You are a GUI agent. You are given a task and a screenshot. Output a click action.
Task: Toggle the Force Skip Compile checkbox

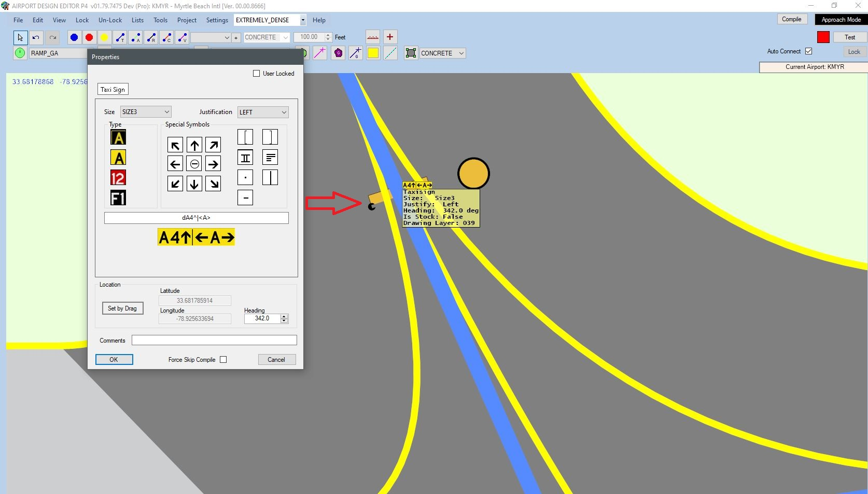tap(223, 360)
